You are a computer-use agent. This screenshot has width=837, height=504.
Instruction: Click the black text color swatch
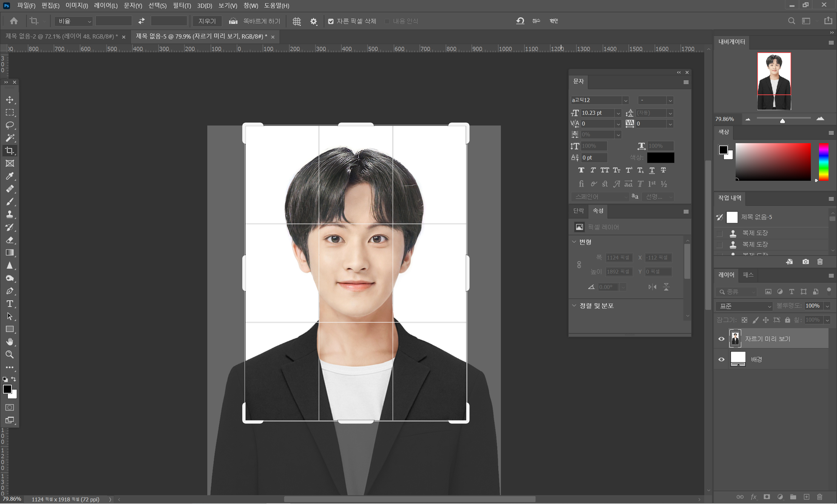tap(660, 158)
